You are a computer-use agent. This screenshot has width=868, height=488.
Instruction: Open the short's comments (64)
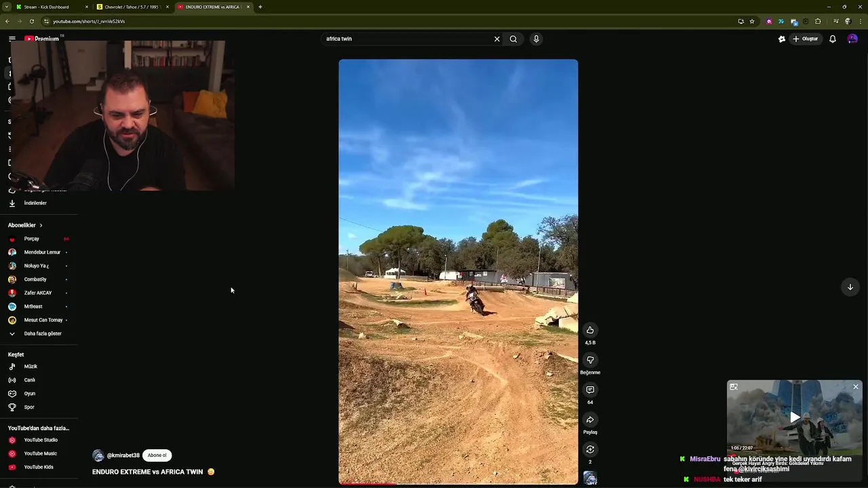(x=590, y=390)
